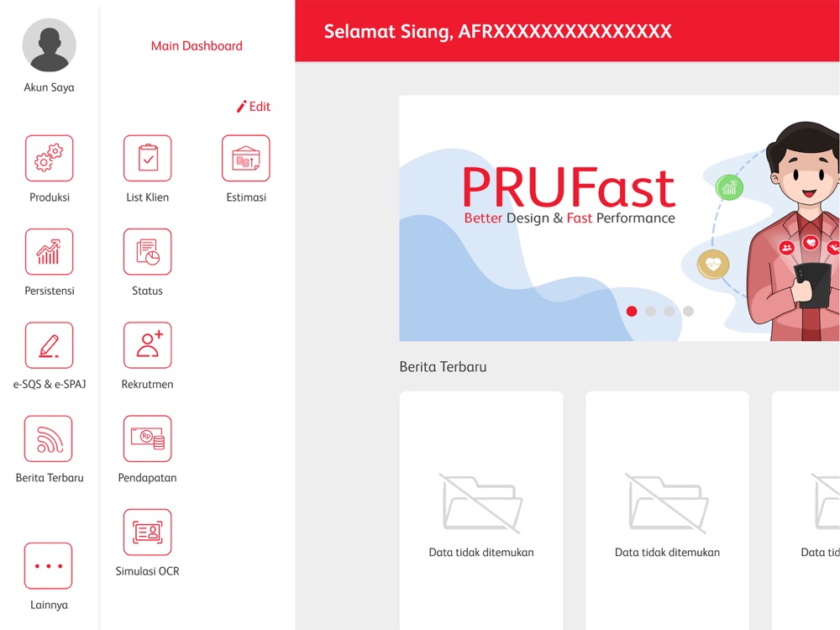Open the Status report icon
Viewport: 840px width, 630px height.
[147, 252]
